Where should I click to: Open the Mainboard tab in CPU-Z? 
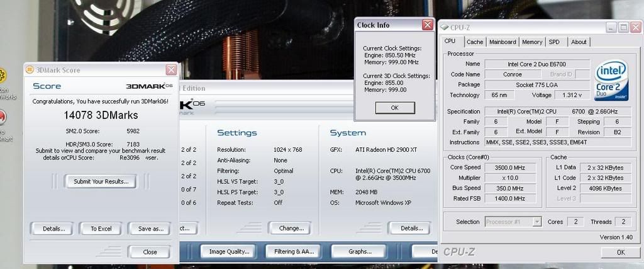tap(502, 42)
